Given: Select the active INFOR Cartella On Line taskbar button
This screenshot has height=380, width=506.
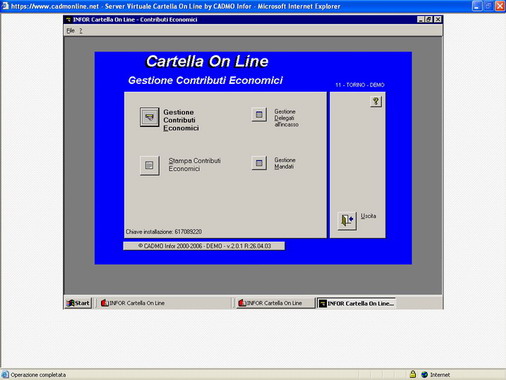Looking at the screenshot, I should pos(356,303).
